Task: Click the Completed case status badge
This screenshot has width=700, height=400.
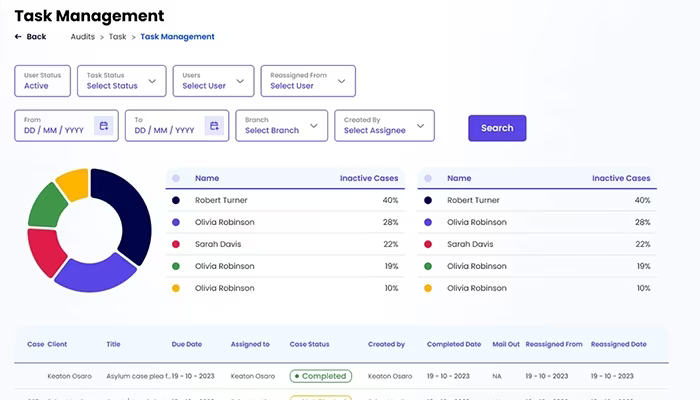Action: point(321,376)
